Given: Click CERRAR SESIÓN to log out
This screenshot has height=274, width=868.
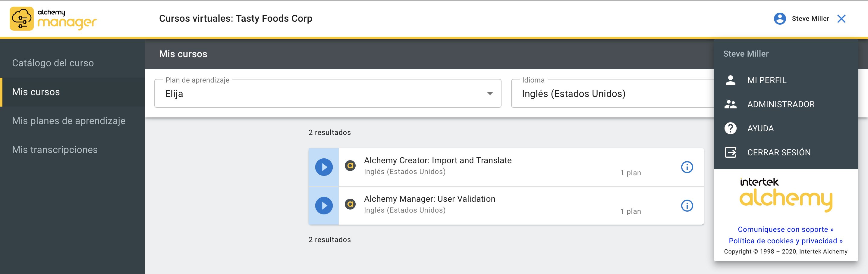Looking at the screenshot, I should coord(779,152).
